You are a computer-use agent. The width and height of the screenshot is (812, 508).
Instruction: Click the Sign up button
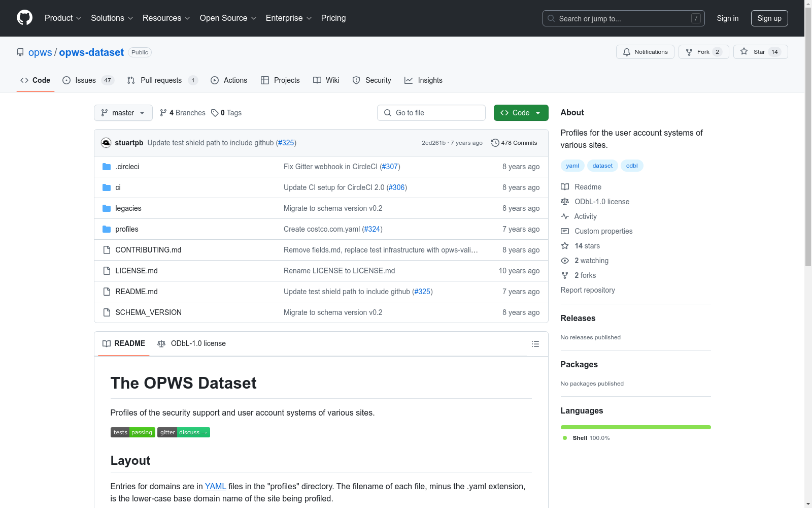(769, 18)
